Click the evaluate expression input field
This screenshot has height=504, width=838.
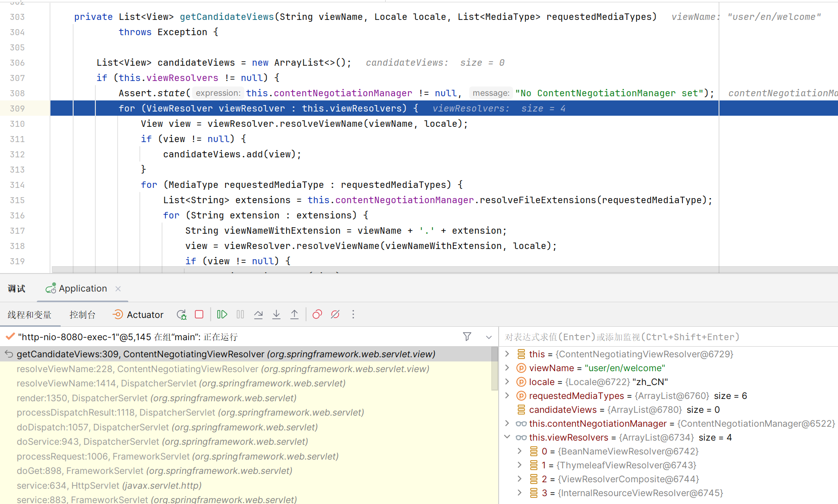(669, 337)
